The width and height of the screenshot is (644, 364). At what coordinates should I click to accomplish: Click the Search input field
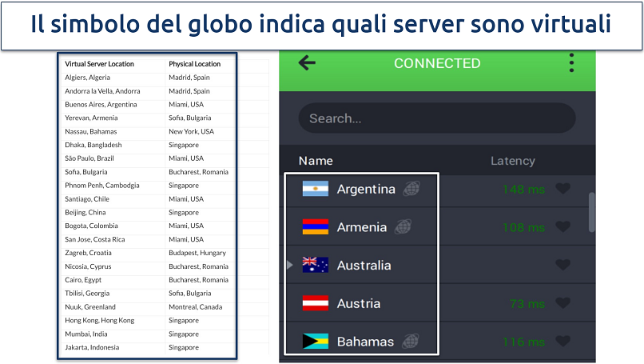[x=437, y=118]
